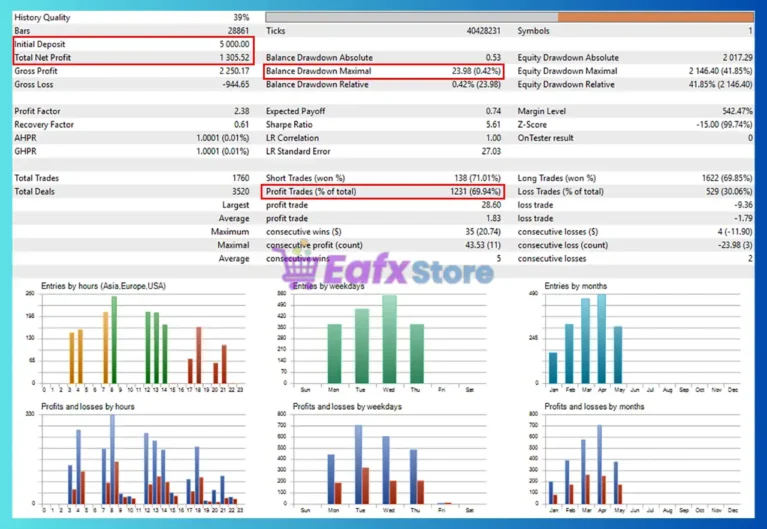This screenshot has height=529, width=767.
Task: Click the Balance Drawdown Maximal value 23.98 (0.42%)
Action: point(476,71)
